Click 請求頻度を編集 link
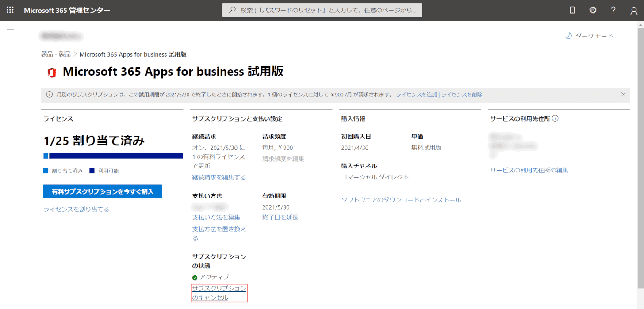The image size is (644, 309). [283, 159]
